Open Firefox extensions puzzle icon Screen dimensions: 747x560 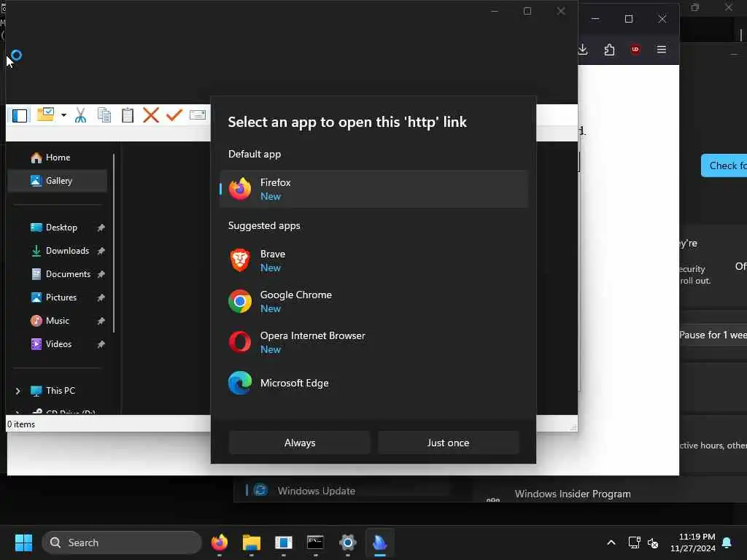[x=609, y=50]
